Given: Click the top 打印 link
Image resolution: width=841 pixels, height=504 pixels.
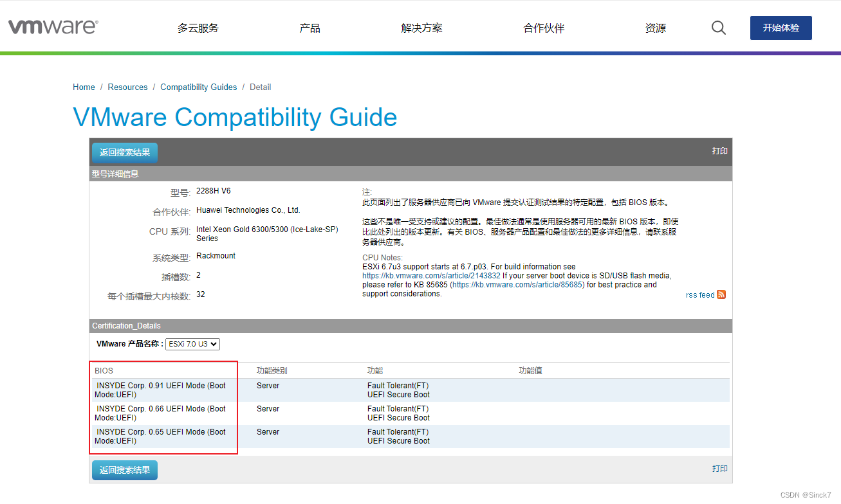Looking at the screenshot, I should pyautogui.click(x=720, y=151).
